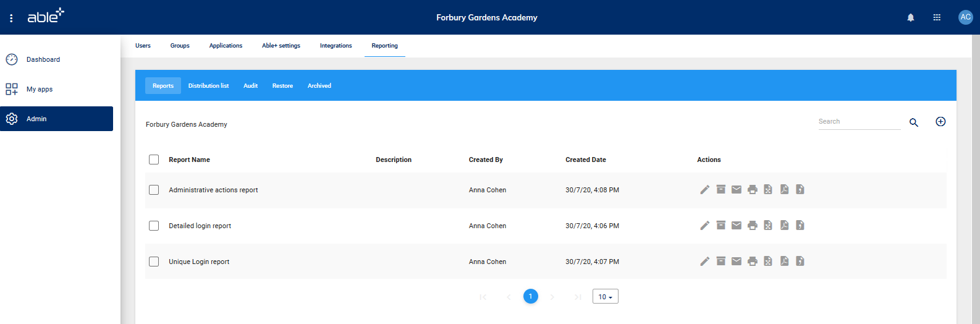Select the Detailed login report checkbox
The height and width of the screenshot is (324, 980).
(x=154, y=226)
